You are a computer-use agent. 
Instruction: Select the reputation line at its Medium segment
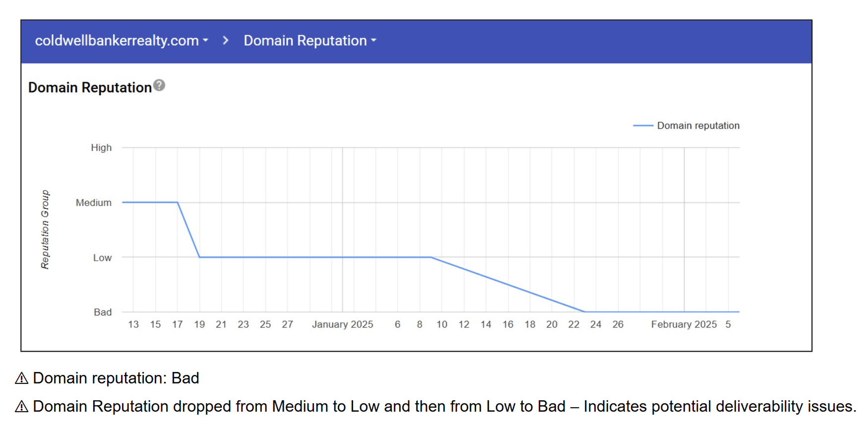click(149, 202)
